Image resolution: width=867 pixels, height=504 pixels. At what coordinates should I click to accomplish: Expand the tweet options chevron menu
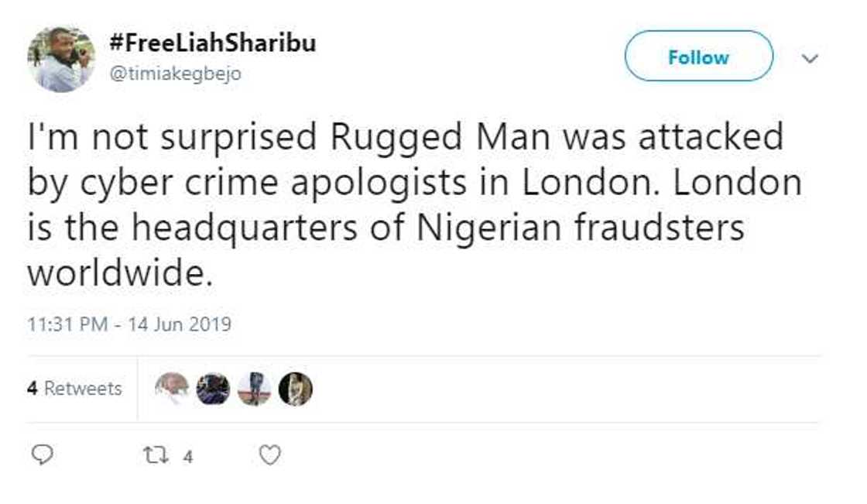tap(809, 58)
